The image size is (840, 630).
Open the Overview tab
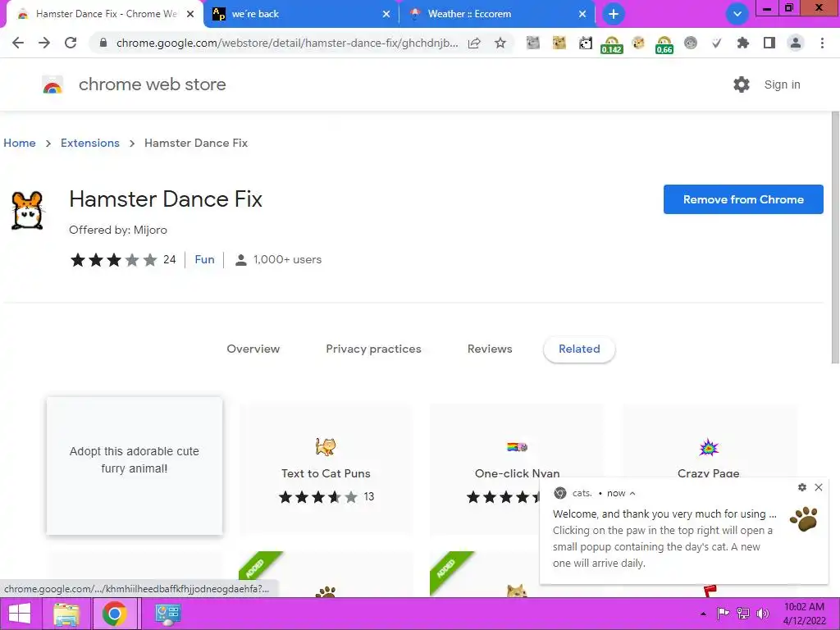tap(253, 349)
